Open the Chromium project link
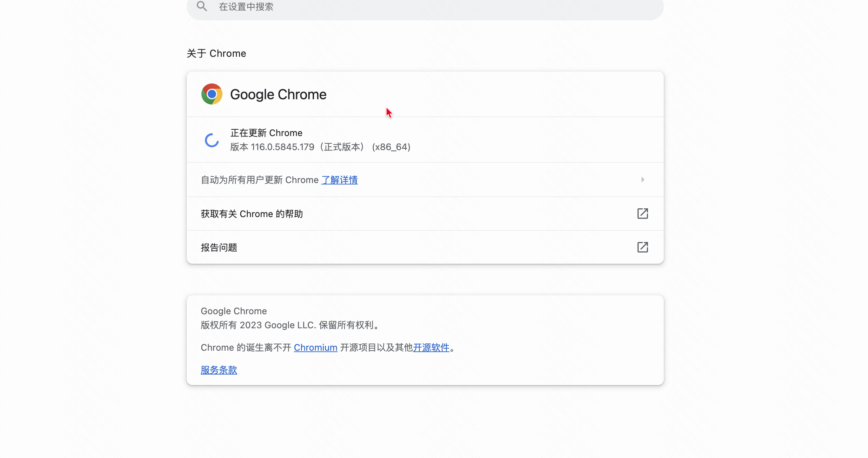 click(315, 347)
